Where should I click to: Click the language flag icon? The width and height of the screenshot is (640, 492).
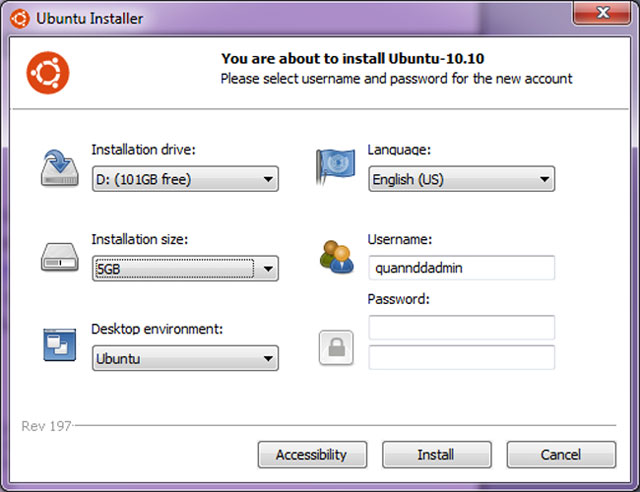pyautogui.click(x=333, y=163)
